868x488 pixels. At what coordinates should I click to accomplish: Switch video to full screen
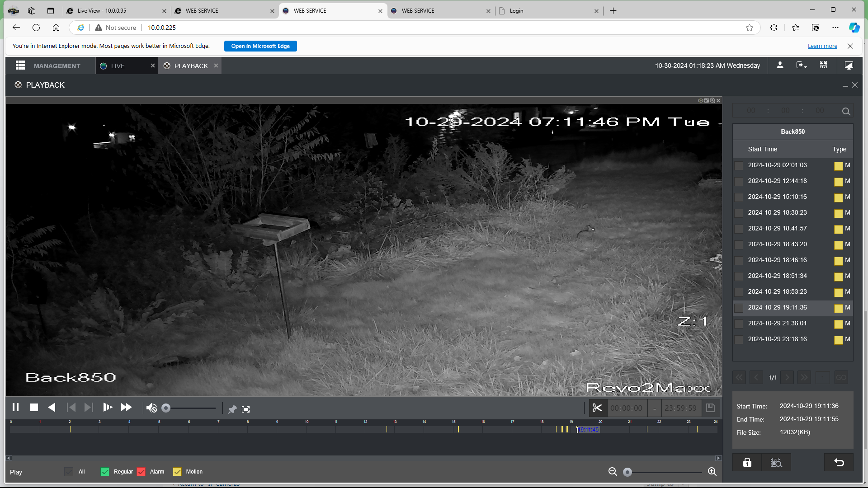(x=245, y=409)
